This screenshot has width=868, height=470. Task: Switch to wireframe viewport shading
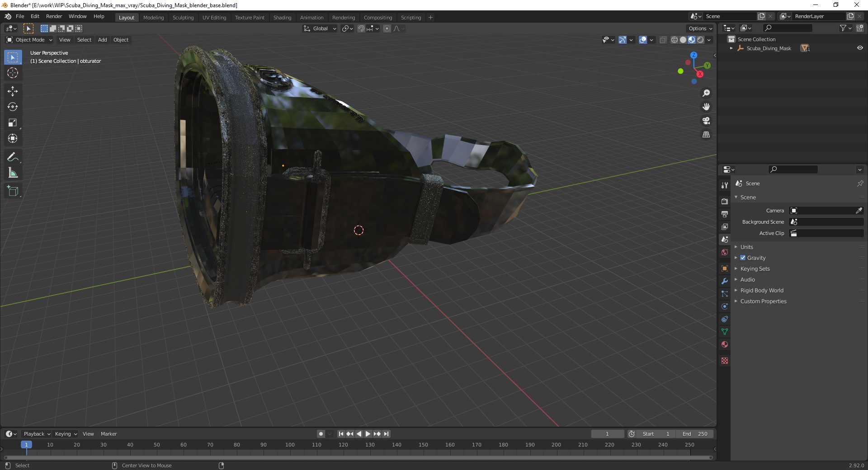[675, 40]
